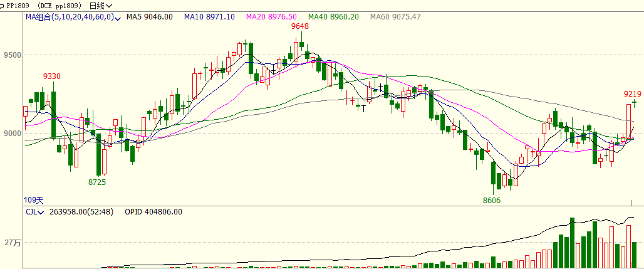The image size is (644, 269).
Task: Click the MA组合(5,10,20,40,60,0) indicator name
Action: [70, 17]
